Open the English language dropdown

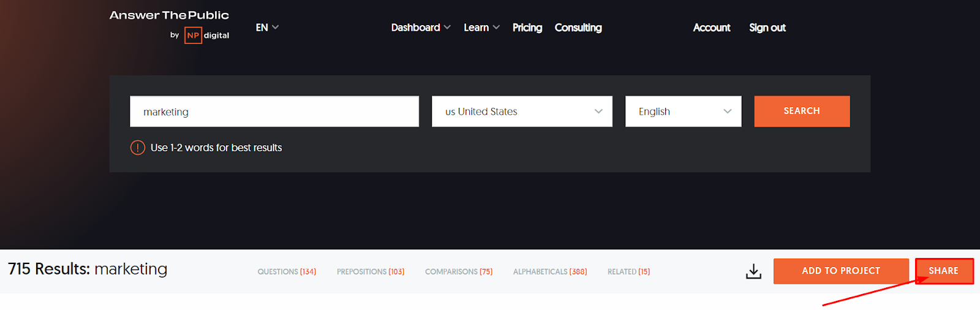pos(683,112)
